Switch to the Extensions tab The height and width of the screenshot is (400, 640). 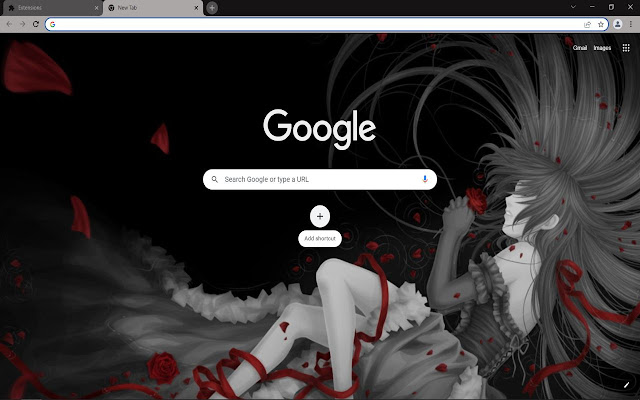point(51,8)
